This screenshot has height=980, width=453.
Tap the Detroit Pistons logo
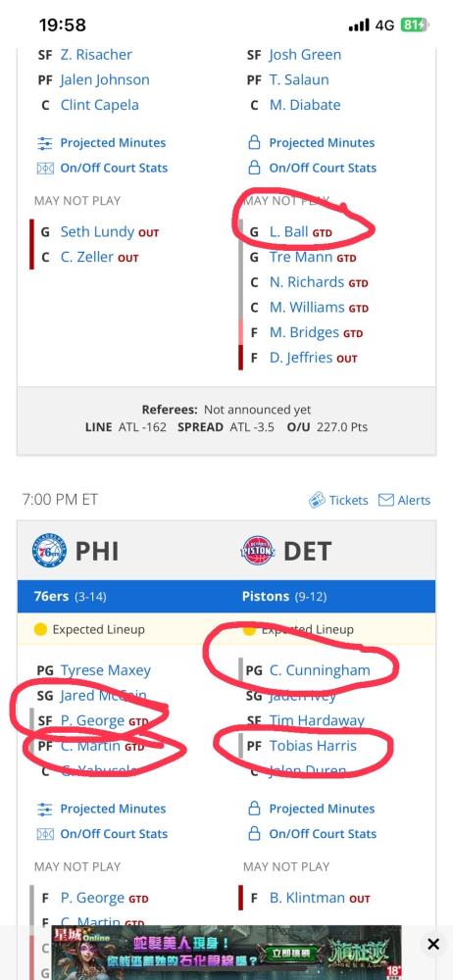pos(258,551)
